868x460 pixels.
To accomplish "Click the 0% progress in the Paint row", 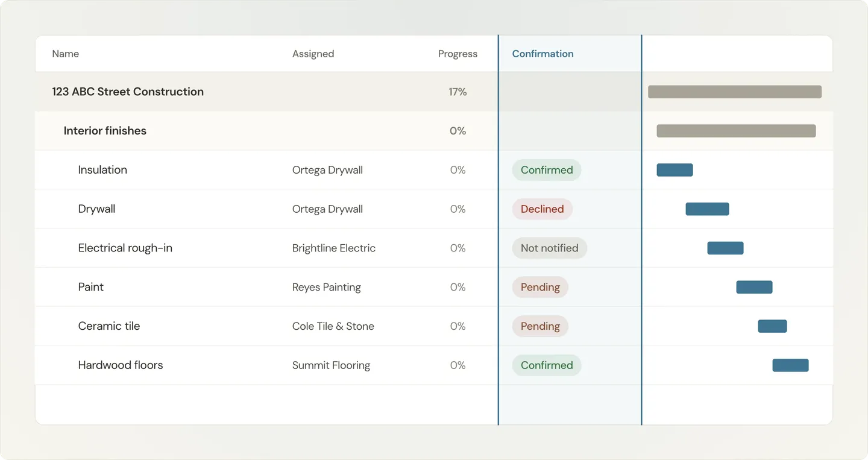I will pyautogui.click(x=458, y=287).
